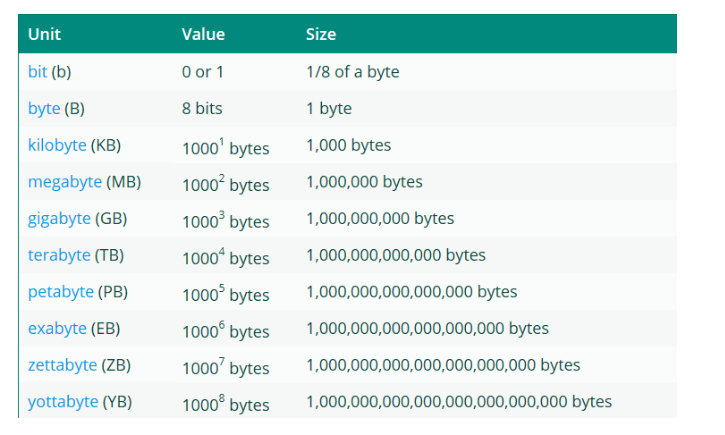
Task: Click the Size column header
Action: pos(321,34)
